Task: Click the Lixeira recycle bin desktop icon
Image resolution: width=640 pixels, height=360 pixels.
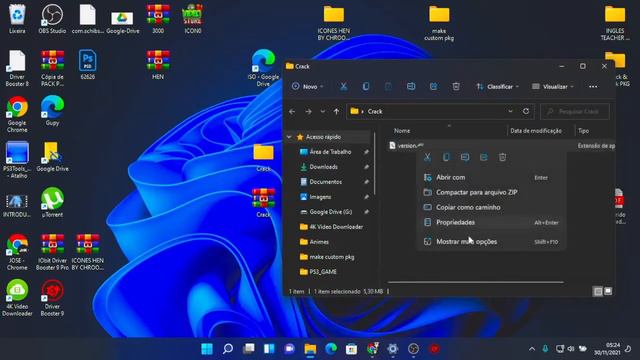Action: coord(17,19)
